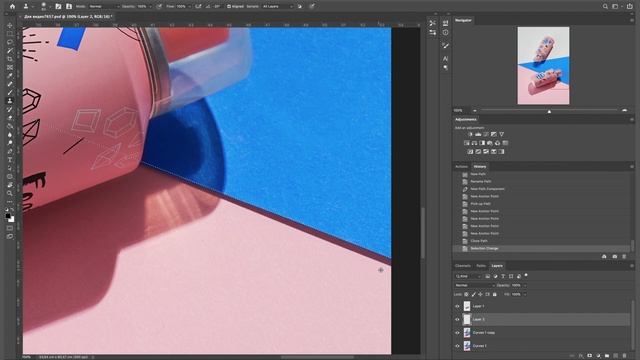The width and height of the screenshot is (640, 360).
Task: Open the Flow dropdown arrow
Action: (189, 7)
